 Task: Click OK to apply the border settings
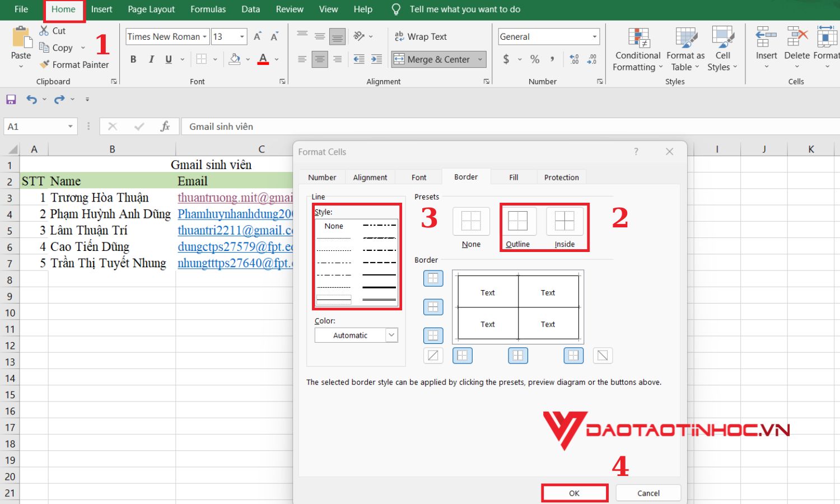point(574,493)
